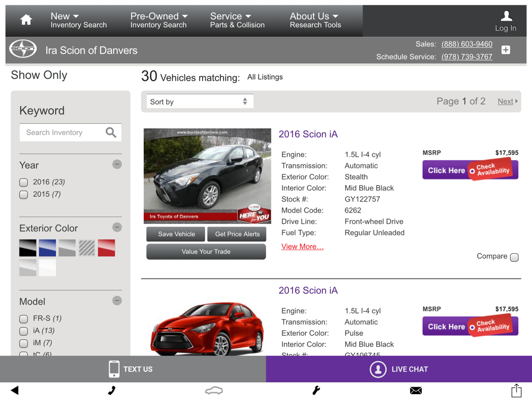Focus the Search Inventory field
This screenshot has width=532, height=399.
click(70, 132)
